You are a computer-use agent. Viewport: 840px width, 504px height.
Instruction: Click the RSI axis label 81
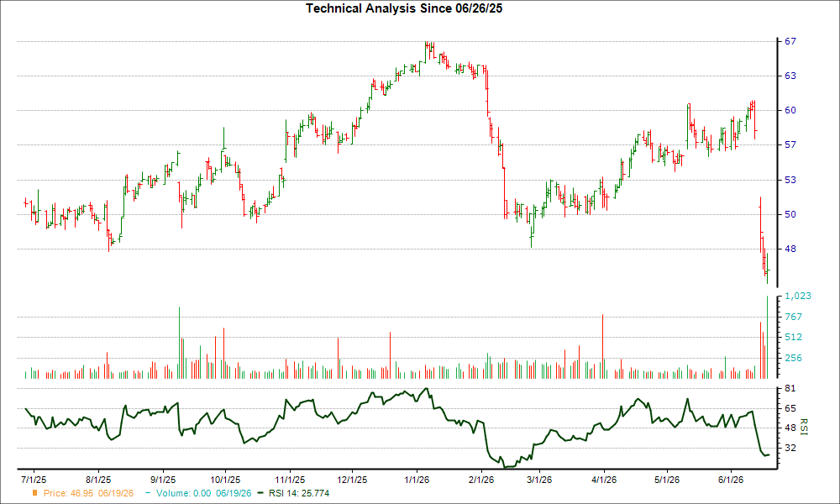click(x=790, y=388)
